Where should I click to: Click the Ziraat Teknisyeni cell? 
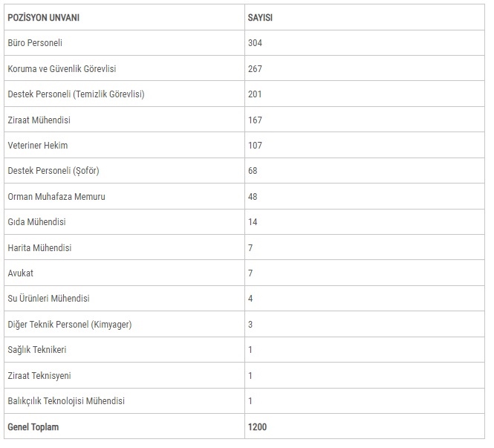coord(39,376)
